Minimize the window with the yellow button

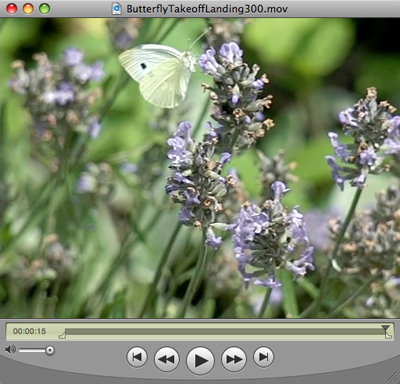(x=28, y=9)
